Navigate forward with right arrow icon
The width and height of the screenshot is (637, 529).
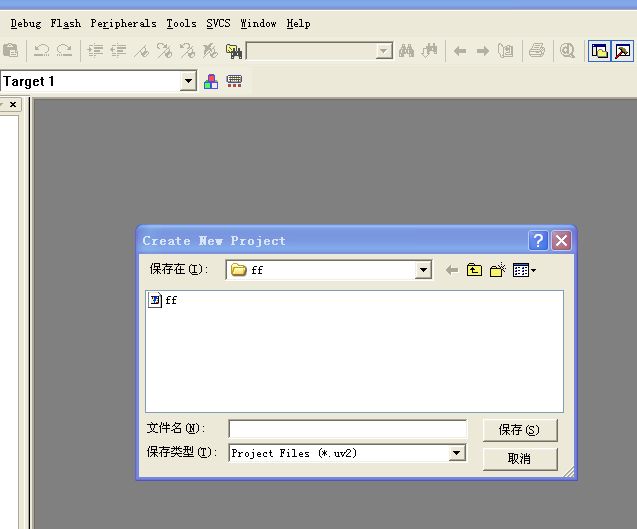pos(483,51)
